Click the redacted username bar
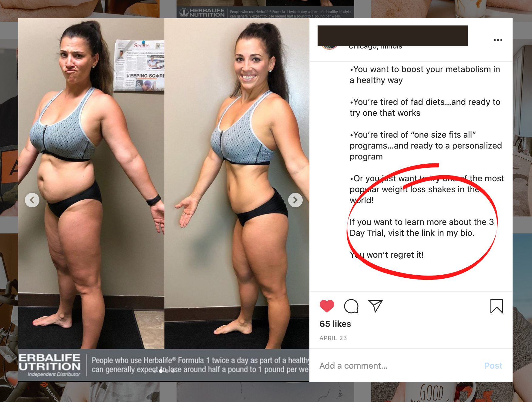The height and width of the screenshot is (402, 532). (x=392, y=36)
